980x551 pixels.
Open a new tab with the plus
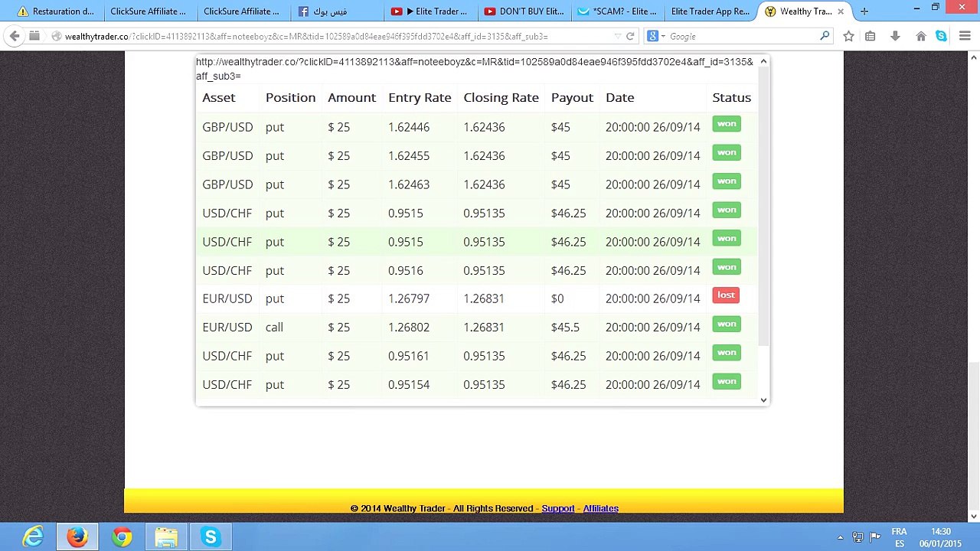tap(864, 11)
